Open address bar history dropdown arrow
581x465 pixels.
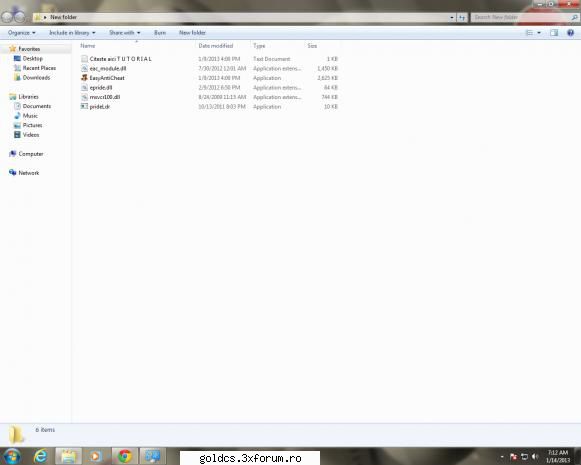point(452,17)
